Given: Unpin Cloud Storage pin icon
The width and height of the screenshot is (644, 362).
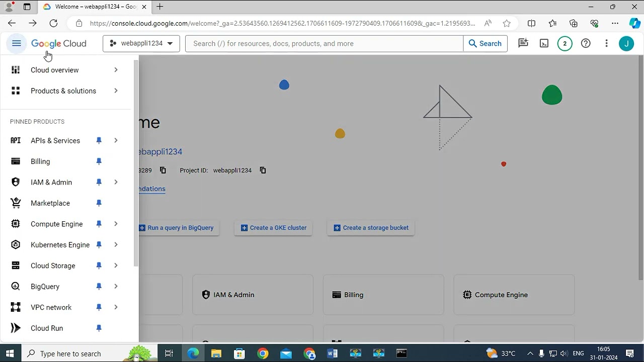Looking at the screenshot, I should pyautogui.click(x=99, y=266).
